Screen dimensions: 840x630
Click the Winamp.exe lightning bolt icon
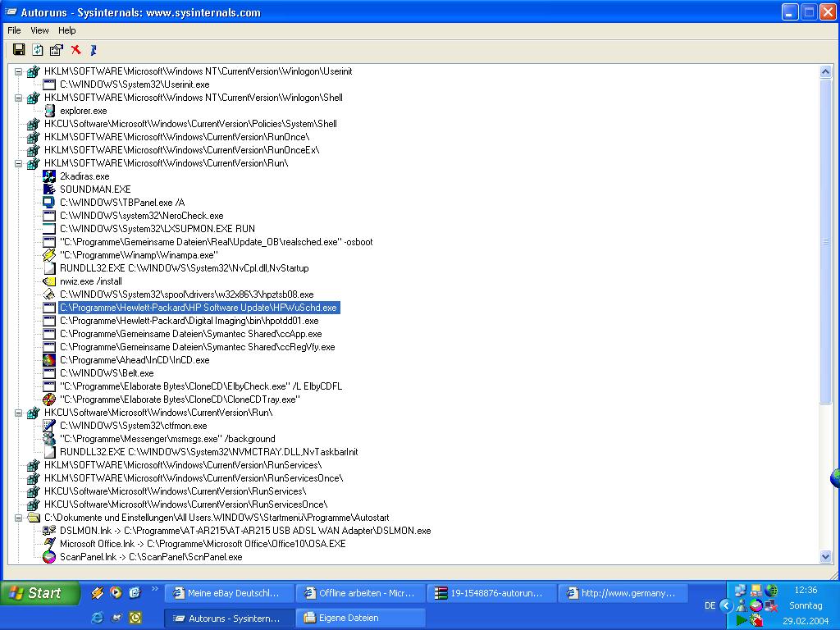(x=49, y=255)
